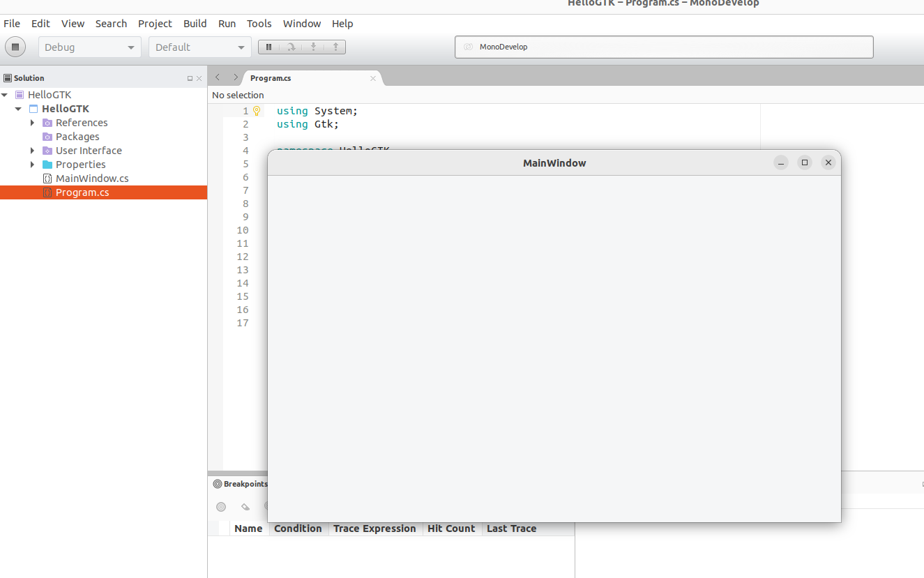Click the 'using System;' code line
924x578 pixels.
(x=317, y=111)
